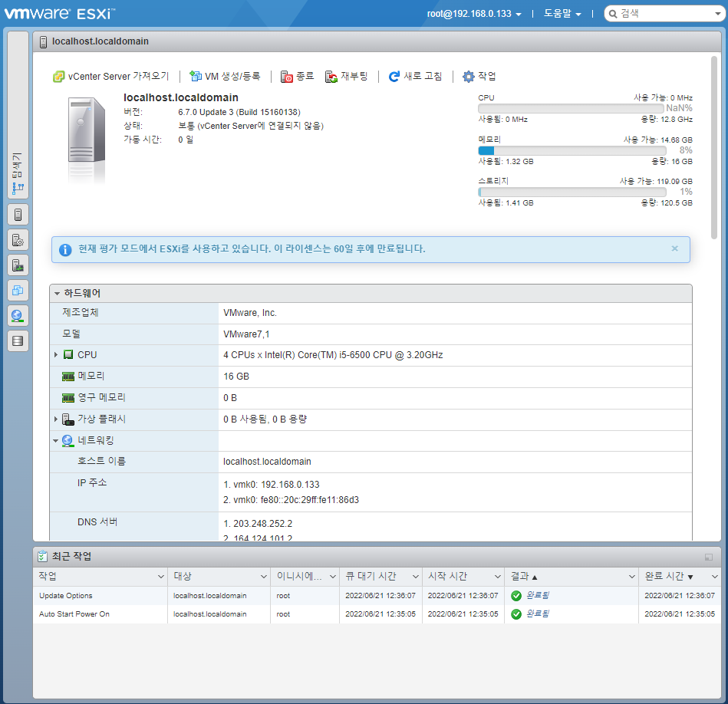
Task: Click the 메모리 usage bar
Action: 572,150
